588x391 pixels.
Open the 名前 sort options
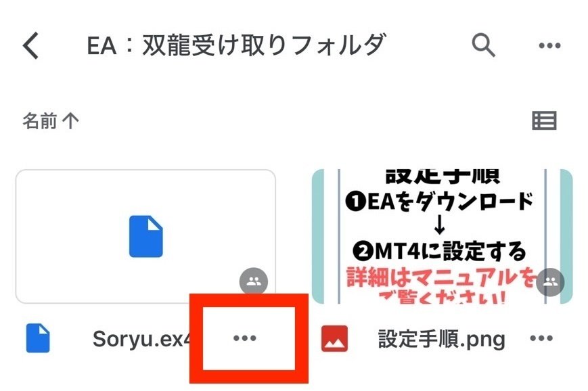pyautogui.click(x=40, y=120)
